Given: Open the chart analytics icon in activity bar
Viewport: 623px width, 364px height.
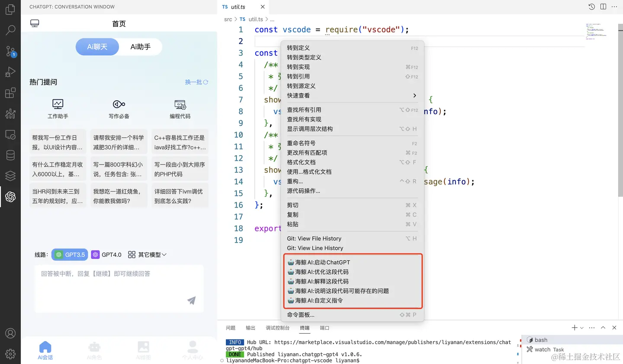Looking at the screenshot, I should point(10,113).
